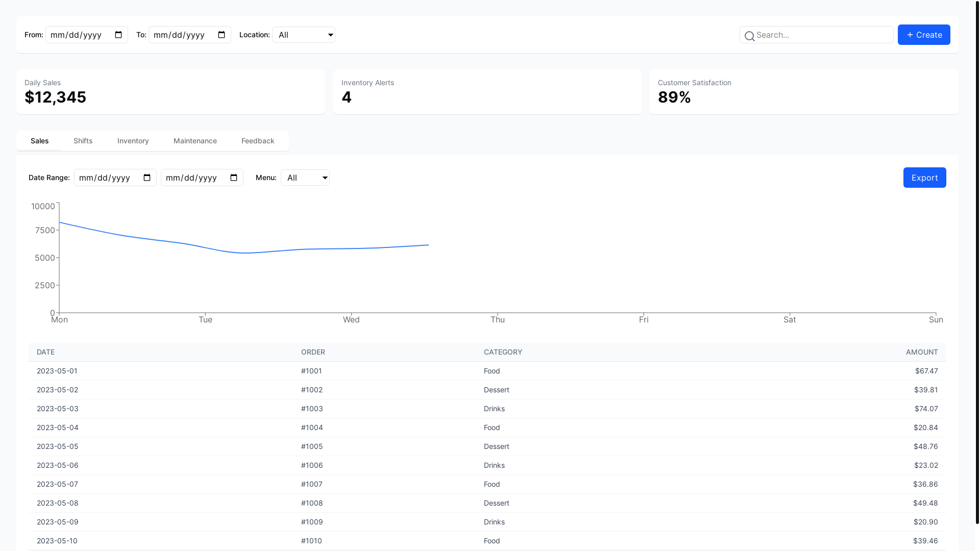The width and height of the screenshot is (980, 551).
Task: Click the page vertical scrollbar
Action: tap(977, 262)
